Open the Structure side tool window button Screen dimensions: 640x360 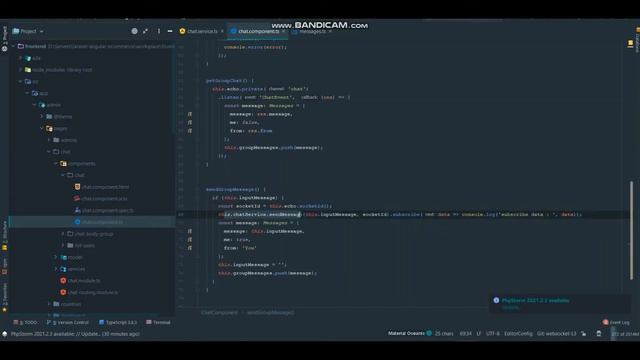pyautogui.click(x=4, y=236)
